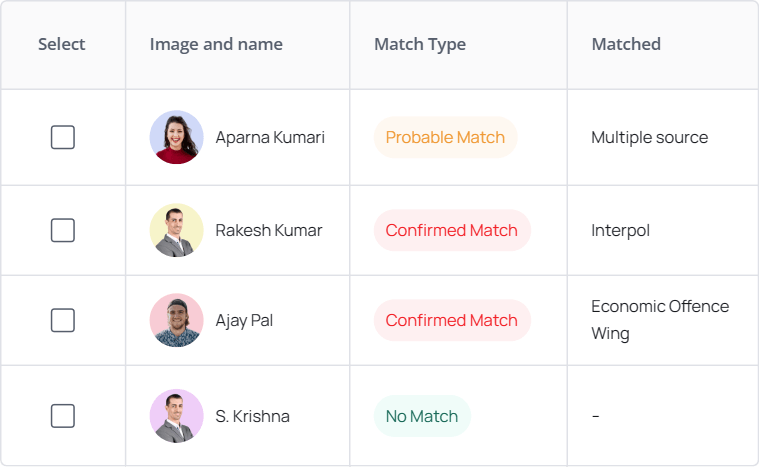Click the Match Type column header
This screenshot has height=467, width=759.
[x=420, y=44]
